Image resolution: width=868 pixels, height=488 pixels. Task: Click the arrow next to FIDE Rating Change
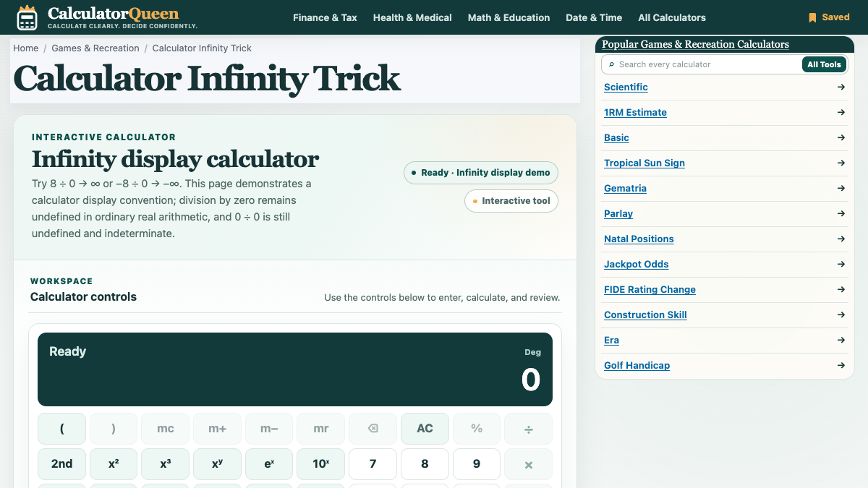[x=841, y=289]
